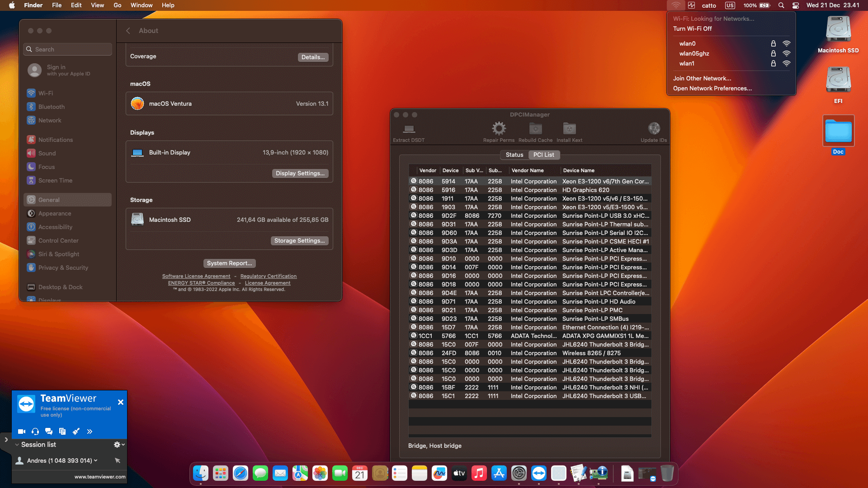The height and width of the screenshot is (488, 868).
Task: Open the Go menu in the menu bar
Action: pos(117,5)
